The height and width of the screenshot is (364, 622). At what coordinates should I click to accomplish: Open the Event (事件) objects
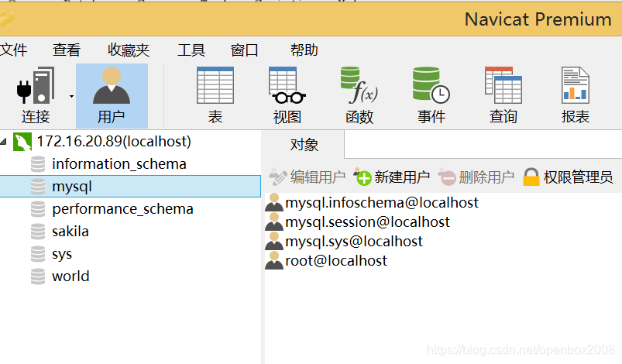pyautogui.click(x=431, y=95)
